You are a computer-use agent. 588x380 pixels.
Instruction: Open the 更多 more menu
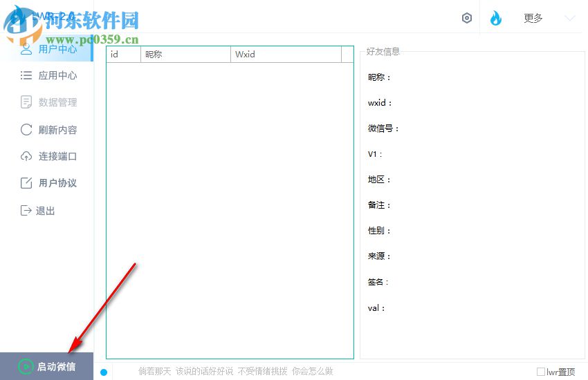533,18
